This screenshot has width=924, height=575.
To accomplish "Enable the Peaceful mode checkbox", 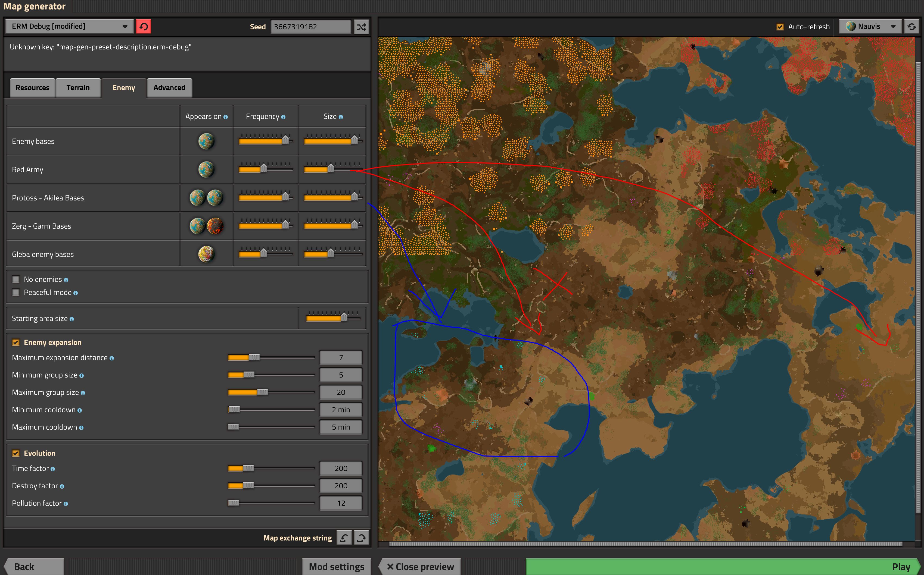I will [16, 293].
